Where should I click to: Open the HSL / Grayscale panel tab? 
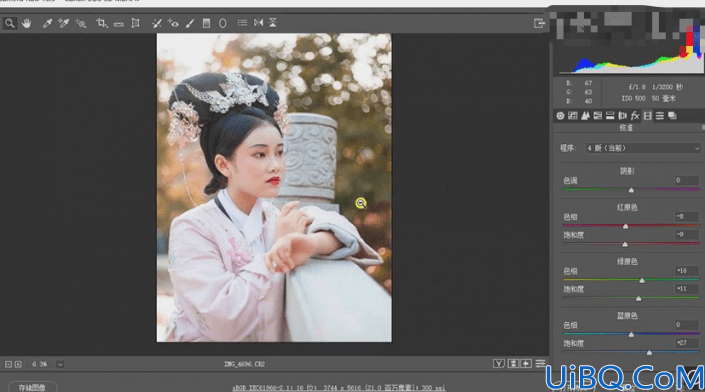(598, 116)
